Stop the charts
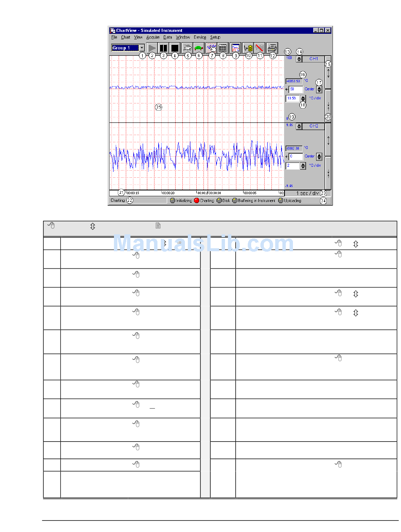The height and width of the screenshot is (532, 401). (174, 48)
